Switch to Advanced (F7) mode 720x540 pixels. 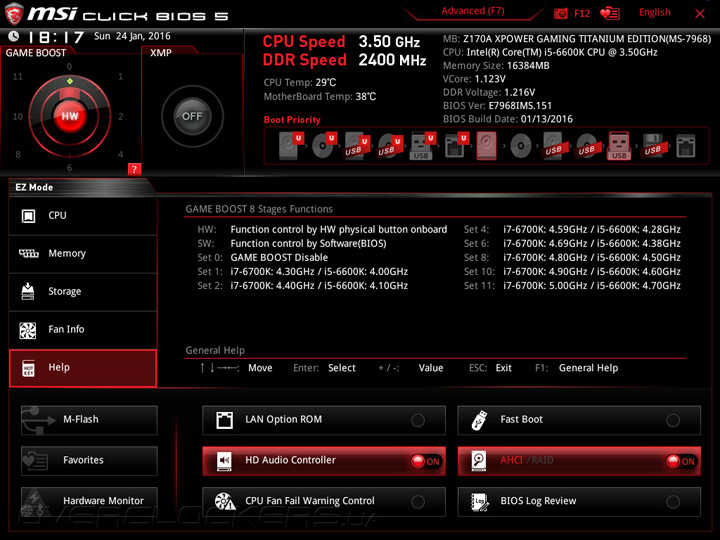pyautogui.click(x=472, y=11)
